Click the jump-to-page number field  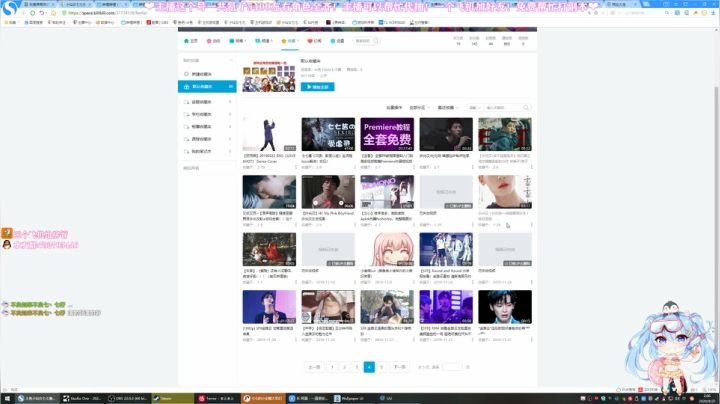pos(452,367)
